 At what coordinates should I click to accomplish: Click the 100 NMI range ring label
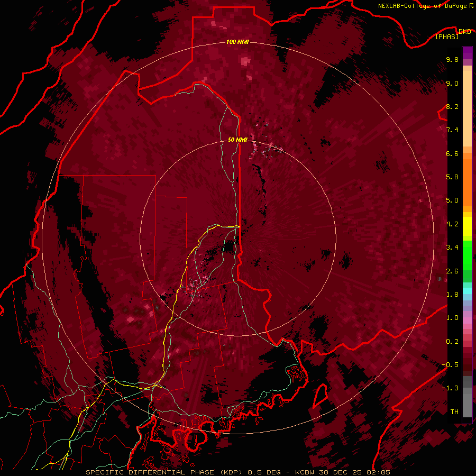point(237,42)
